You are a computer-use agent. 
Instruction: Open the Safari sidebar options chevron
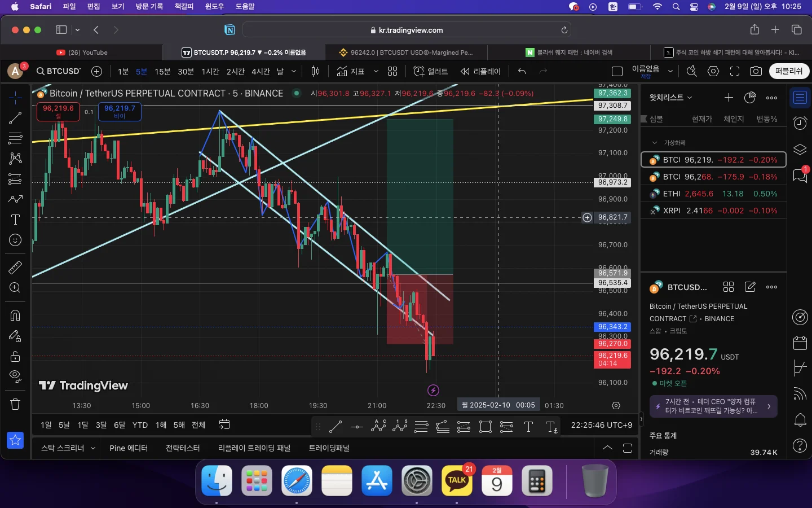77,30
